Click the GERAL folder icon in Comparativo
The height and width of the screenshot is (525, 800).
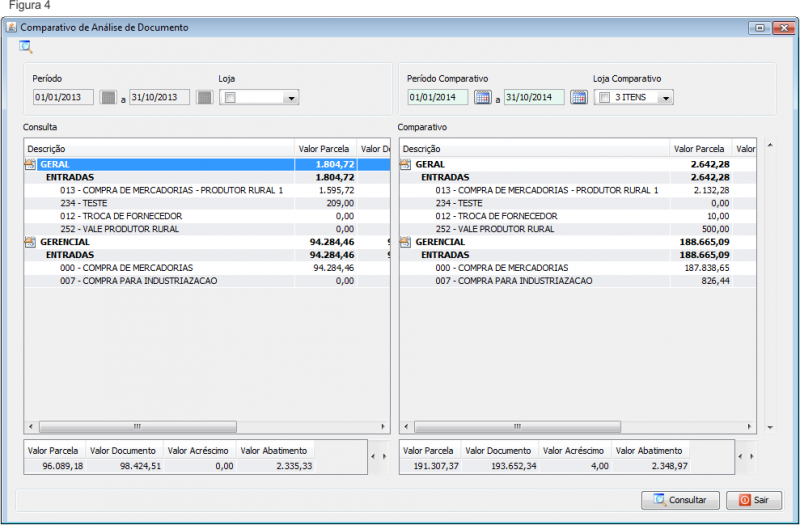pos(405,164)
